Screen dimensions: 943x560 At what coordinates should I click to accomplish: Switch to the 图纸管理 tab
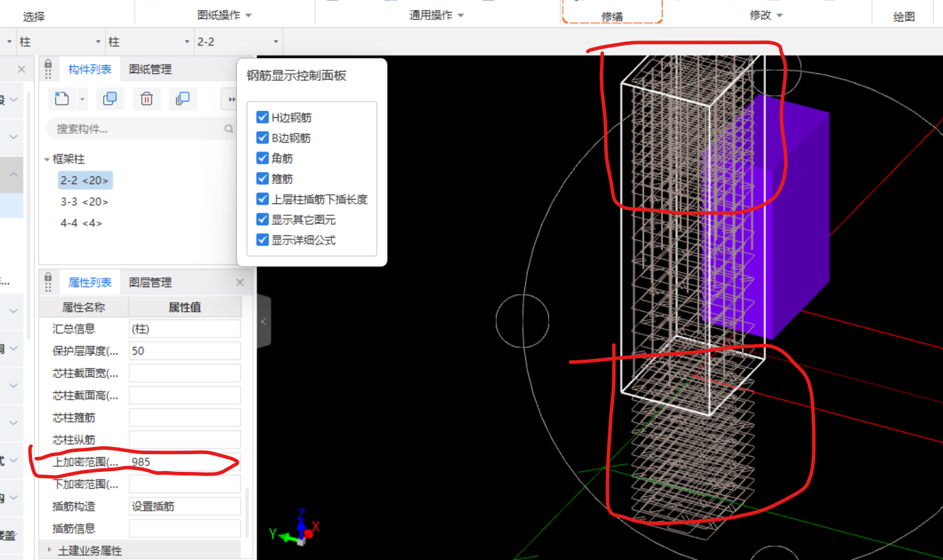click(x=150, y=70)
